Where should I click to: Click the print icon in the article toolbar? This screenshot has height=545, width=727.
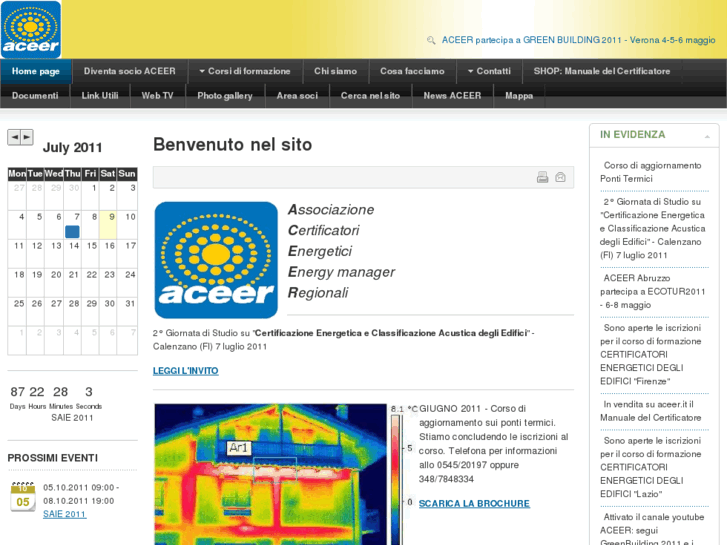tap(542, 177)
